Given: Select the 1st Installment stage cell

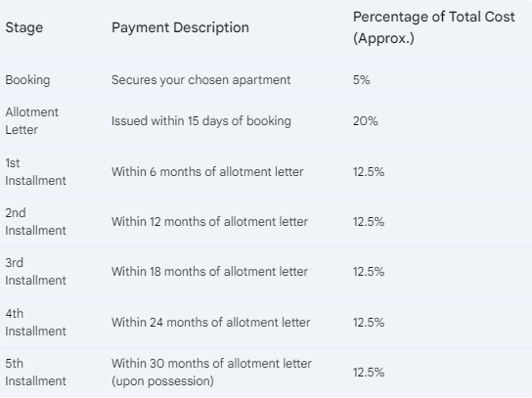Looking at the screenshot, I should (x=35, y=172).
